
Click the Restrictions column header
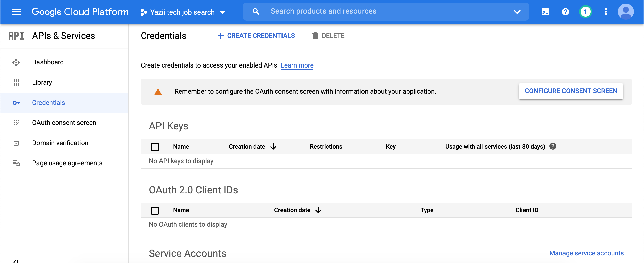[326, 147]
